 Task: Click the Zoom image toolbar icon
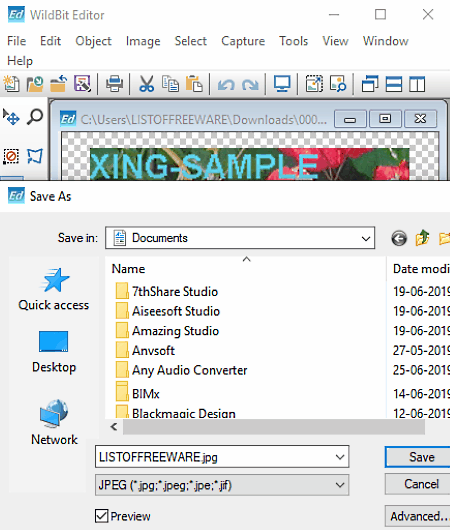click(x=338, y=84)
